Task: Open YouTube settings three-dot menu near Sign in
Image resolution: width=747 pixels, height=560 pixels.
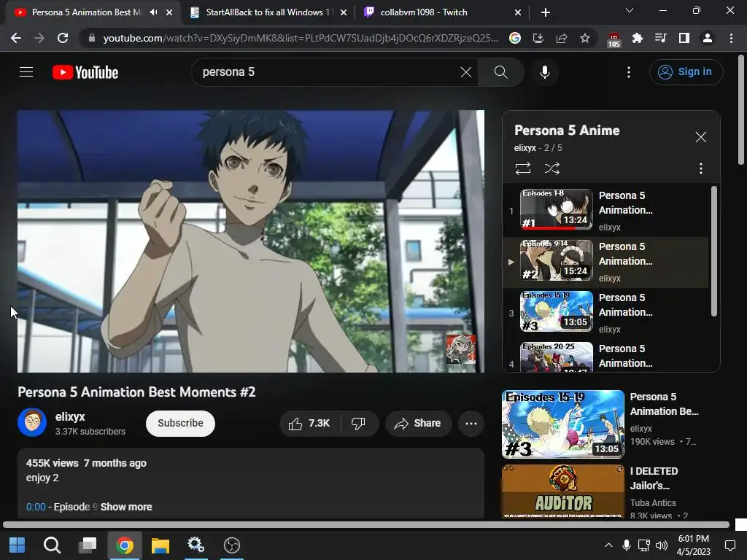Action: [629, 72]
